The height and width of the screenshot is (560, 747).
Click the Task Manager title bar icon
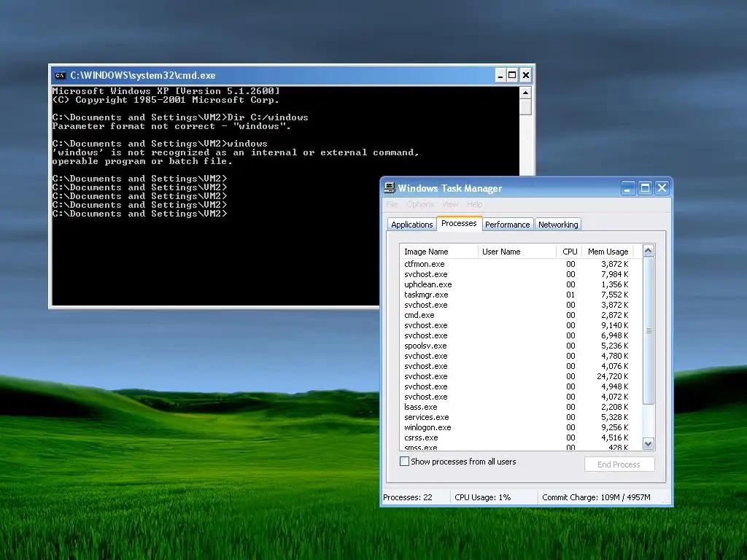click(x=390, y=188)
